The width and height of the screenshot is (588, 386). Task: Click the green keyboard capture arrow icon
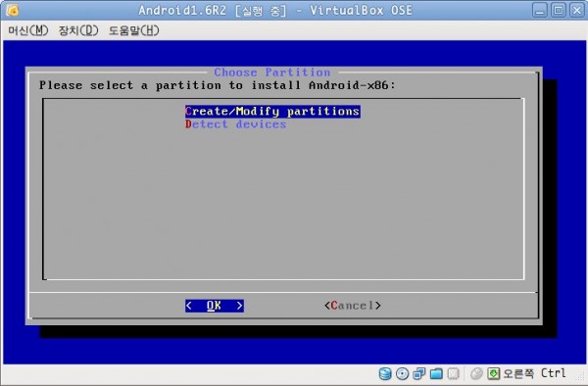pyautogui.click(x=494, y=373)
